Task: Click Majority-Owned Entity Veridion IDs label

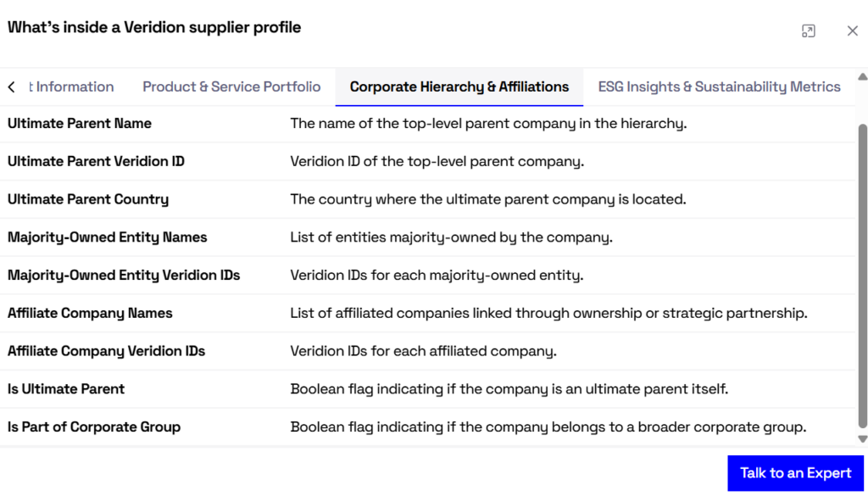Action: tap(124, 275)
